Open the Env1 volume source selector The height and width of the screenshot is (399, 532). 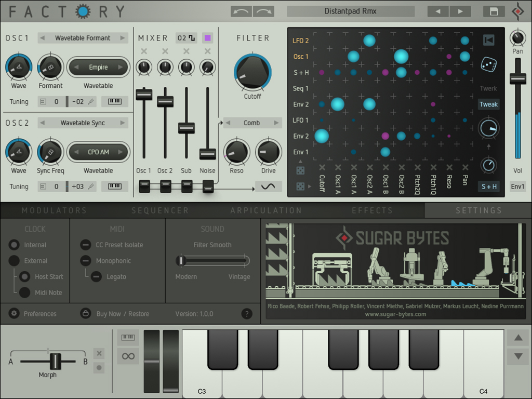pos(517,187)
